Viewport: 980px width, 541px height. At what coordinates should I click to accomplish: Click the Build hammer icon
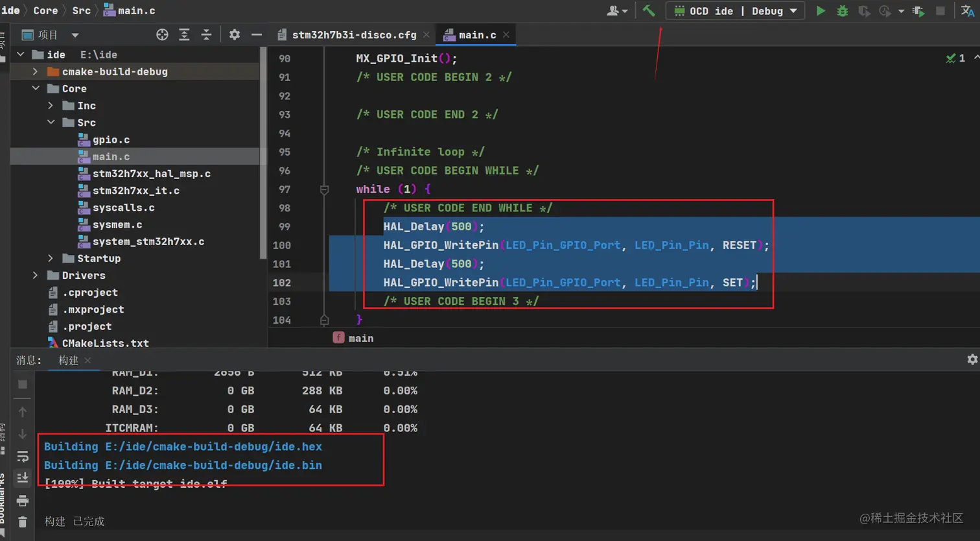649,11
